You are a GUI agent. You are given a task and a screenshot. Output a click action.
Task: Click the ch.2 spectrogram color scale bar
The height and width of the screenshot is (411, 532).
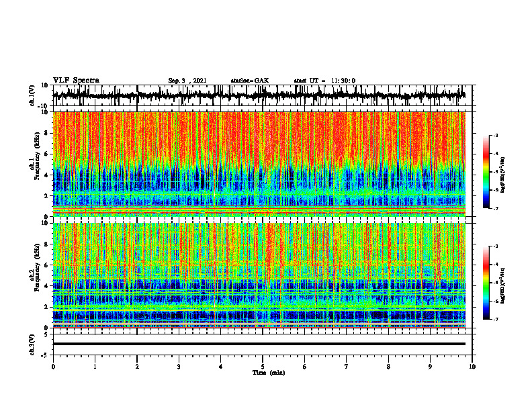(x=486, y=283)
